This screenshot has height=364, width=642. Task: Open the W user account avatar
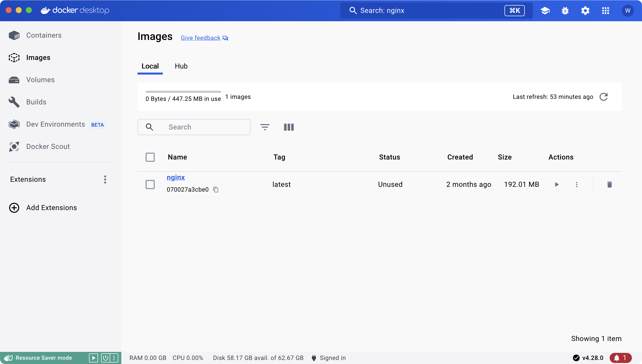tap(628, 11)
